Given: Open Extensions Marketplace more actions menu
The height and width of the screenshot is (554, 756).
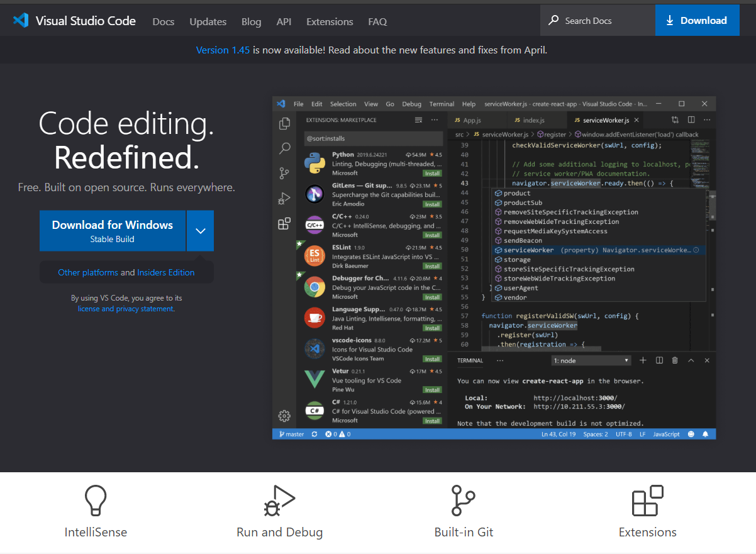Looking at the screenshot, I should [x=434, y=119].
